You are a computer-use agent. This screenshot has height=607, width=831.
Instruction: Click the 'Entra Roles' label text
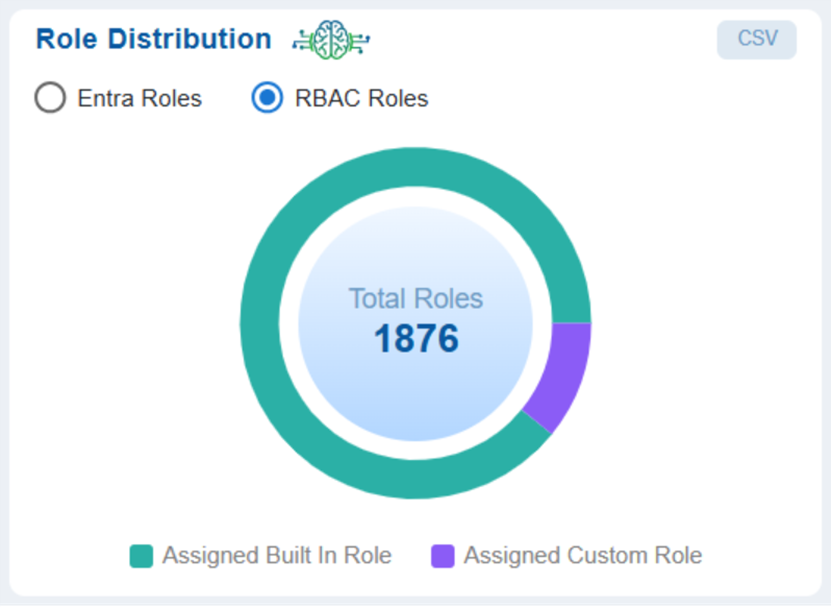(139, 98)
